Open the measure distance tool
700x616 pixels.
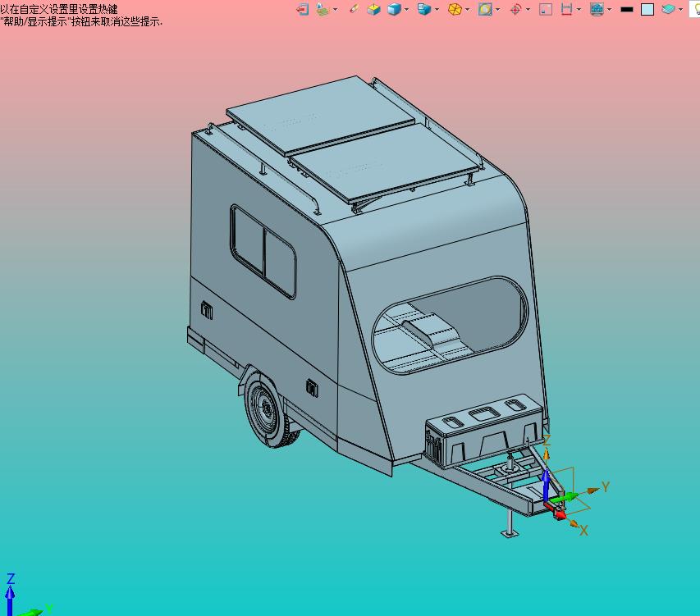[566, 9]
